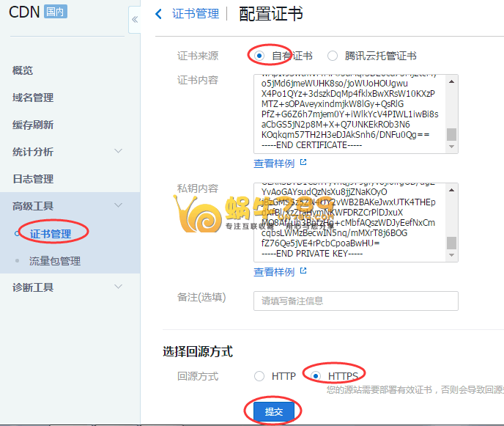Click inside the 私钥内容 text area
This screenshot has width=504, height=426.
click(356, 222)
